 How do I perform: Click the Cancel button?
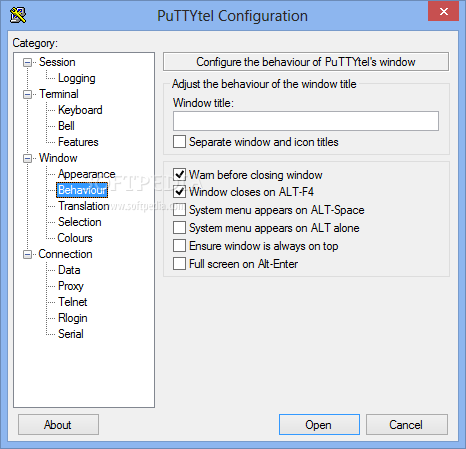click(407, 425)
